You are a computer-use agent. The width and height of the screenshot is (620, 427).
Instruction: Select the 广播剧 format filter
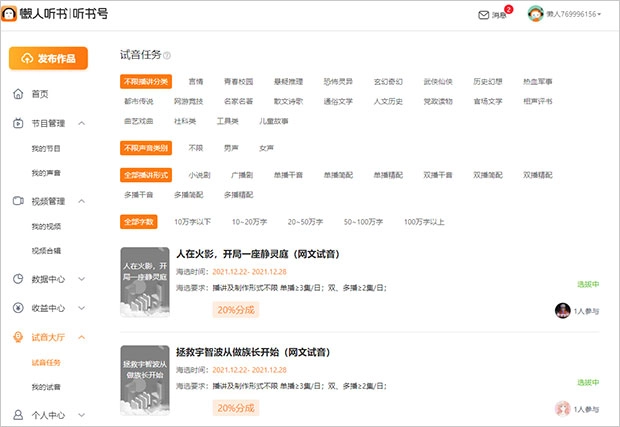242,174
